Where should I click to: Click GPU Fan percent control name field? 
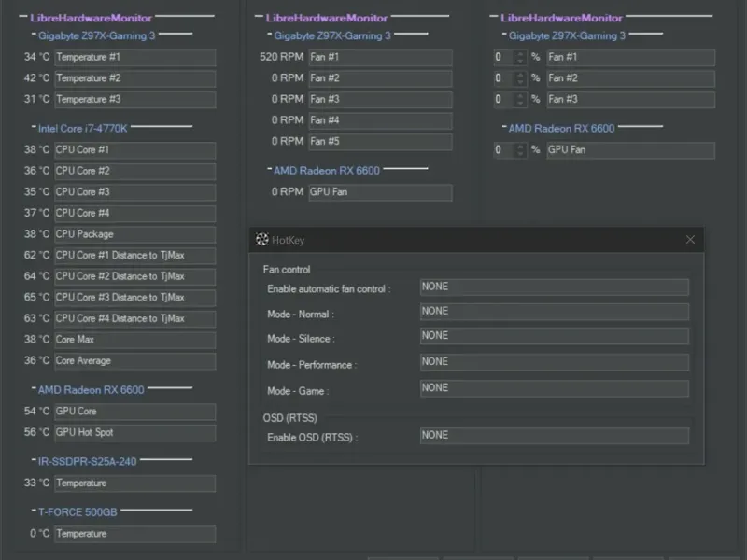(631, 150)
